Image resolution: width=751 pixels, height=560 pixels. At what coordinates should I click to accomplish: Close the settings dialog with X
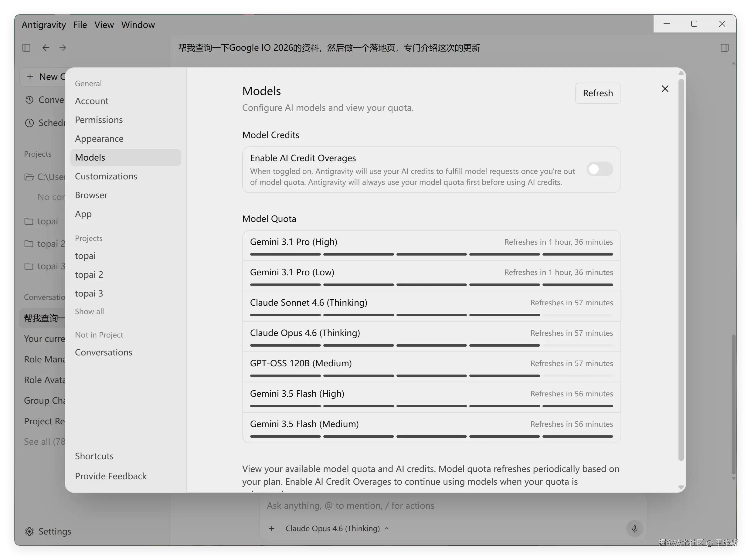(x=665, y=89)
